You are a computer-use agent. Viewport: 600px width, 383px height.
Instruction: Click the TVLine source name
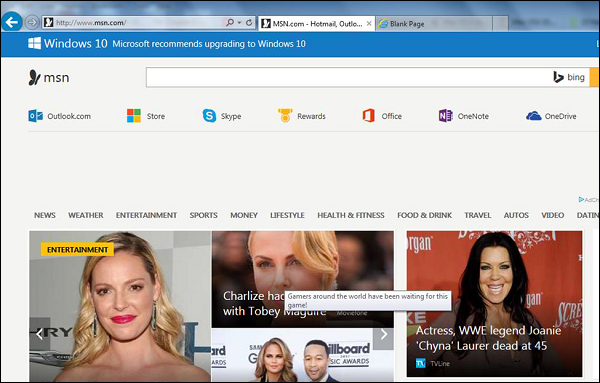(x=440, y=363)
